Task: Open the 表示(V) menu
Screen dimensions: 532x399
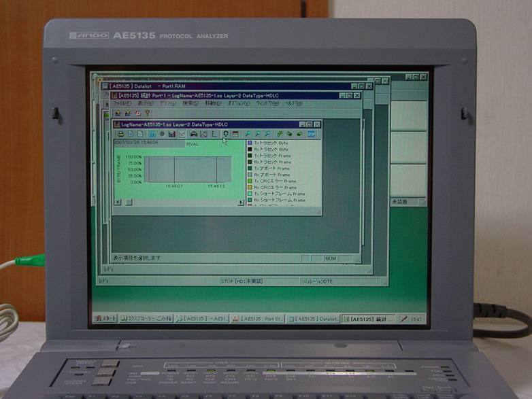Action: 146,103
